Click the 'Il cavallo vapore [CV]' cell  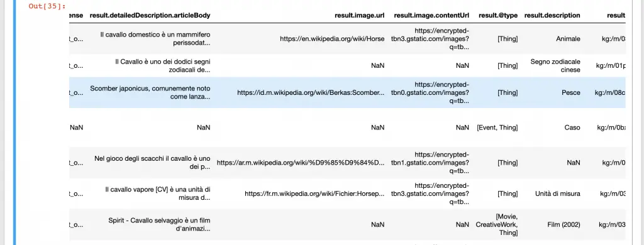pos(158,193)
